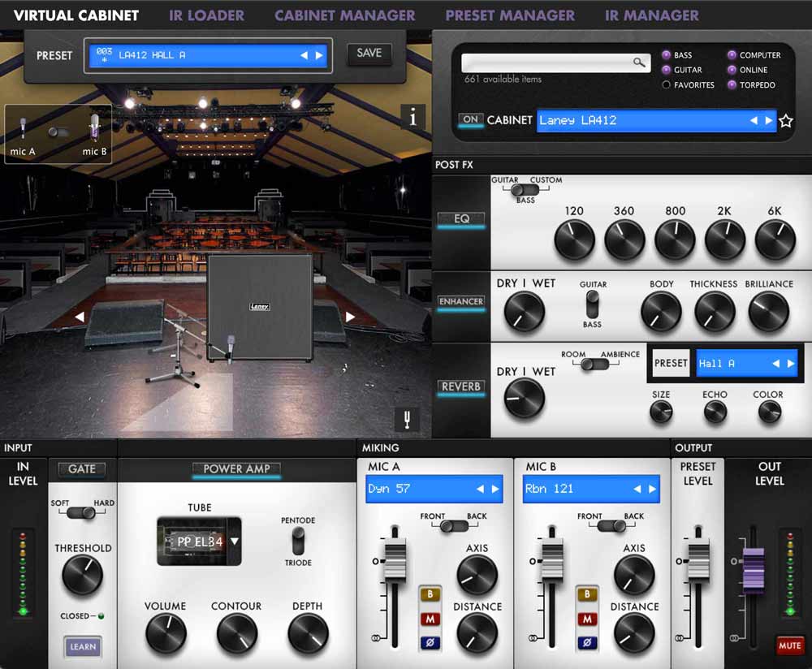Select the Virtual Cabinet tab
Image resolution: width=812 pixels, height=669 pixels.
76,15
